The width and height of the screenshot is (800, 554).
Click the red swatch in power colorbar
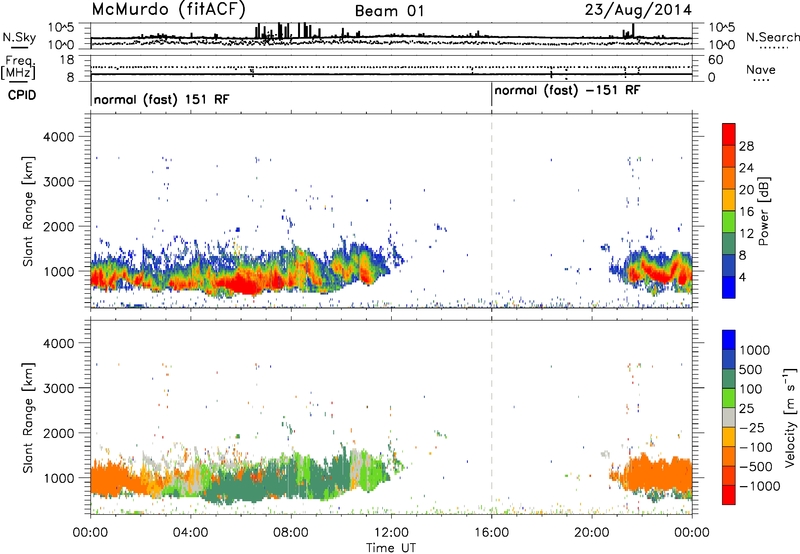[729, 134]
